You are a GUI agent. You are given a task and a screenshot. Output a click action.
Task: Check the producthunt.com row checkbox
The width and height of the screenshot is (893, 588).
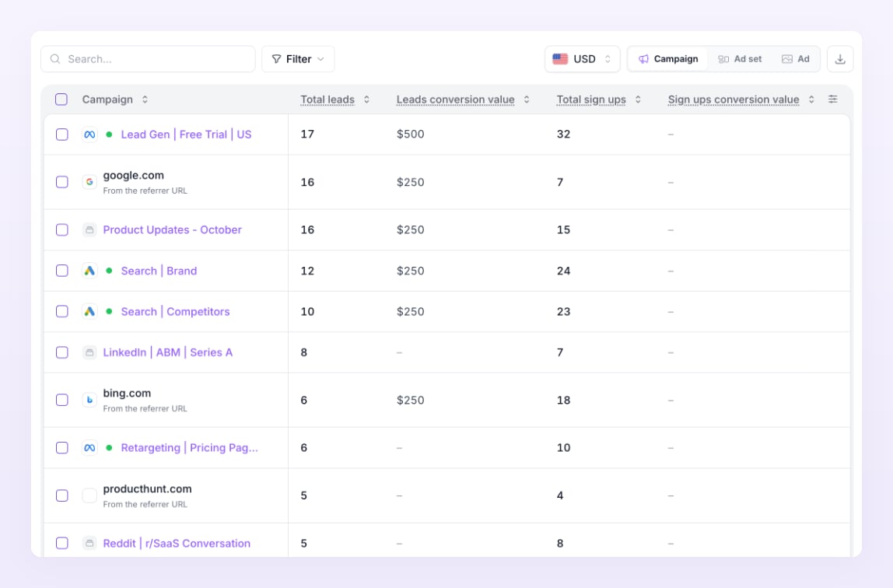pyautogui.click(x=62, y=495)
